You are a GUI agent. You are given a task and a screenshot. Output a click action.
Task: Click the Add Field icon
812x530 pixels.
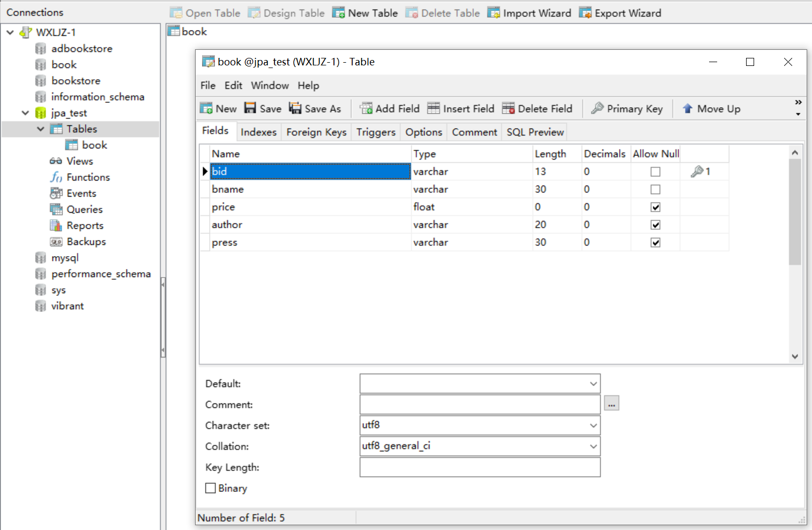click(366, 108)
